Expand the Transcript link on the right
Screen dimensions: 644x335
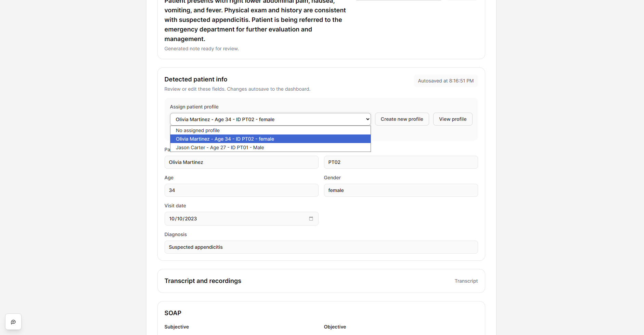(x=466, y=281)
